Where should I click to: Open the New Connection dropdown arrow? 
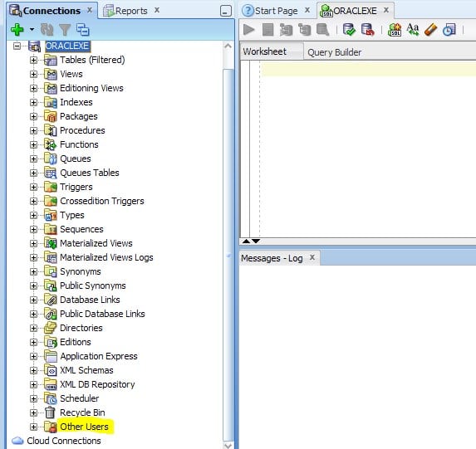pos(32,30)
